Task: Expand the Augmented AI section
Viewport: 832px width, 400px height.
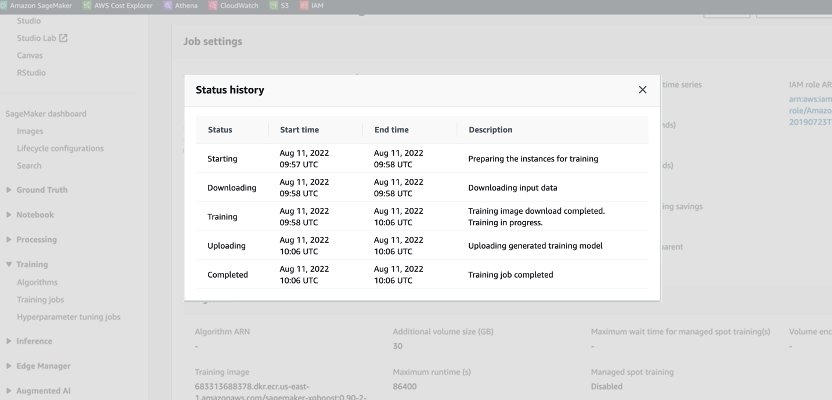Action: coord(8,390)
